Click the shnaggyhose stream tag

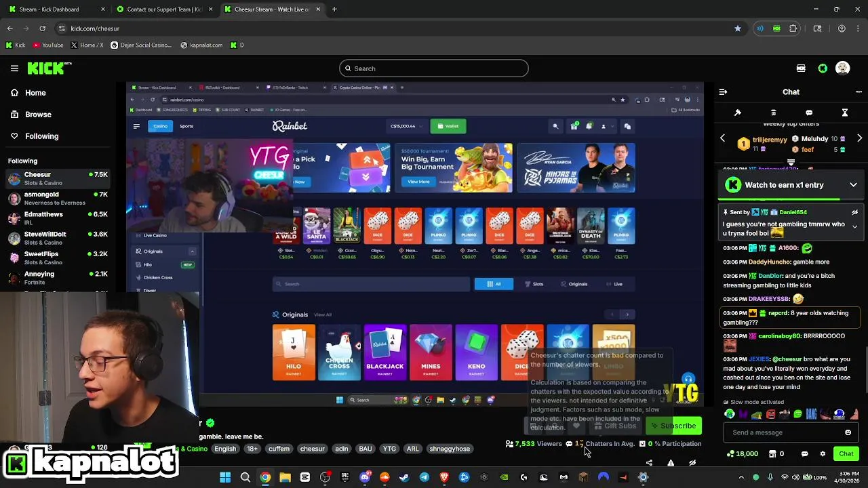(450, 449)
